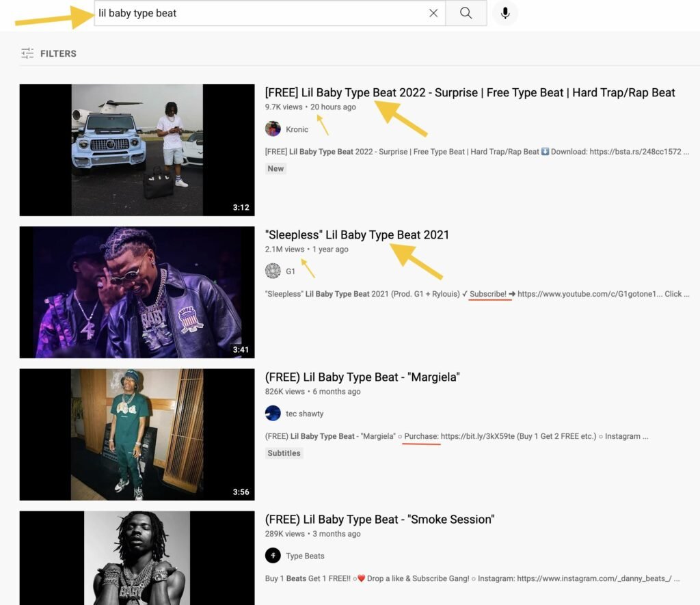Click the Surprise video description with bsta.rs download link
Viewport: 700px width, 605px height.
tap(476, 152)
